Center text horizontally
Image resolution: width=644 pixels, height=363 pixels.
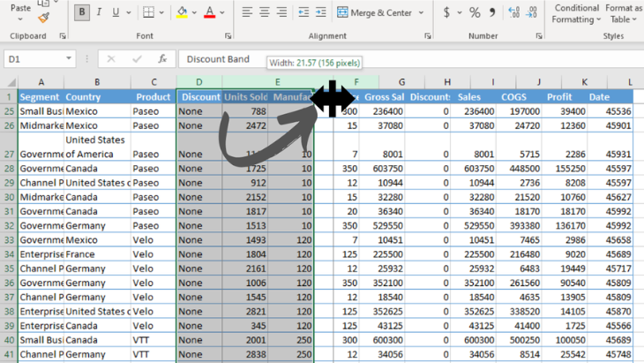coord(264,12)
